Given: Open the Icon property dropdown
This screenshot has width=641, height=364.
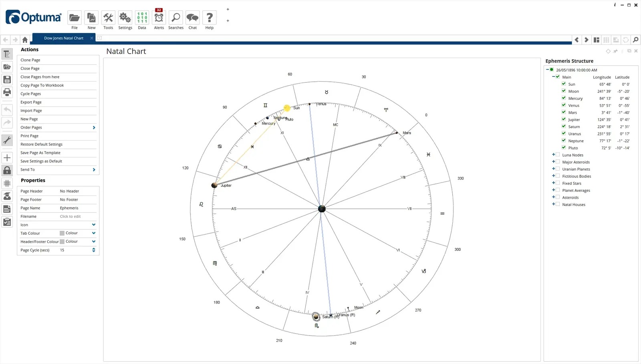Looking at the screenshot, I should click(94, 225).
